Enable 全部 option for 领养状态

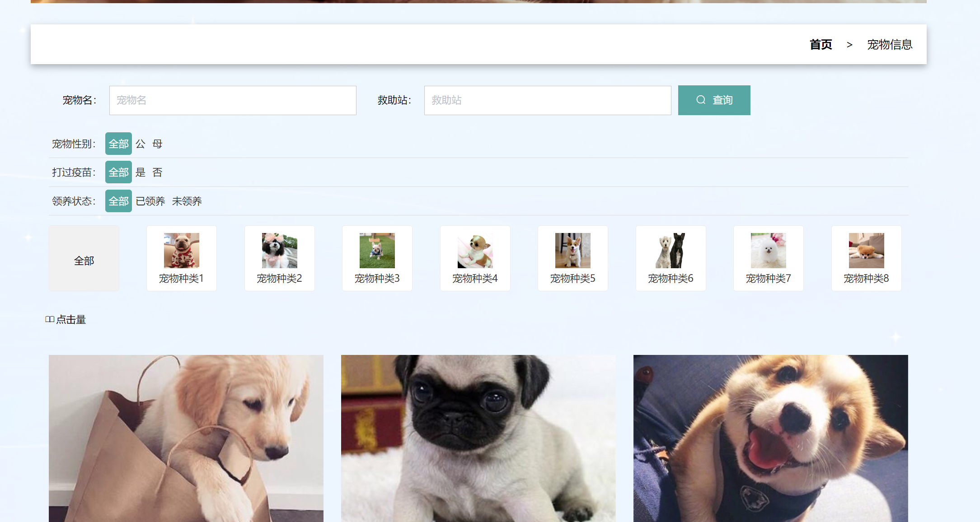[118, 201]
